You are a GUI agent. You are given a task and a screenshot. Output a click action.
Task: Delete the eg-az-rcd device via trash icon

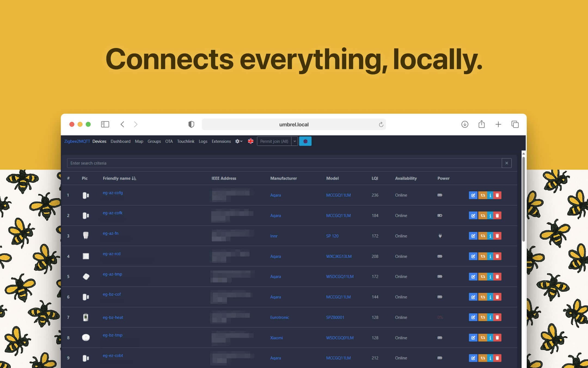(x=497, y=256)
